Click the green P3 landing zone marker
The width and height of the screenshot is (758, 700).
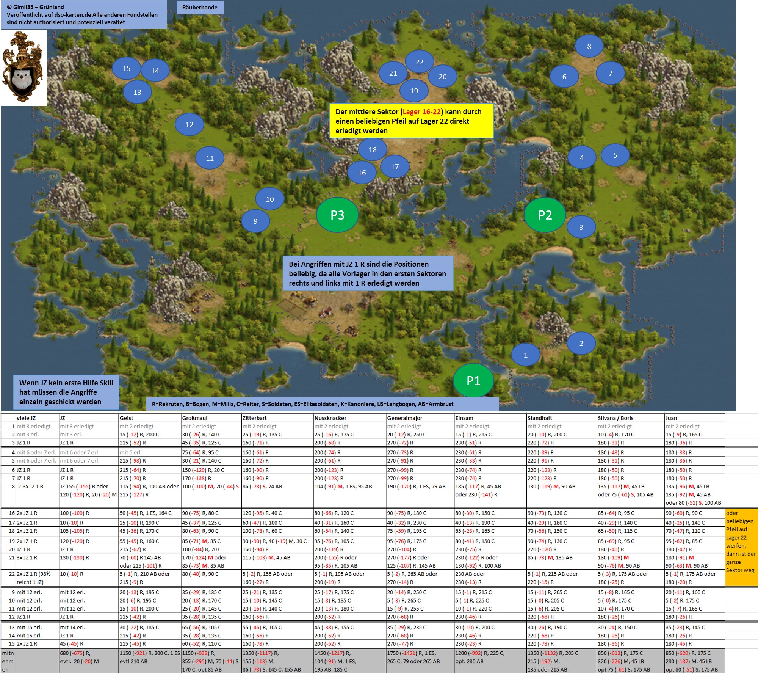337,215
